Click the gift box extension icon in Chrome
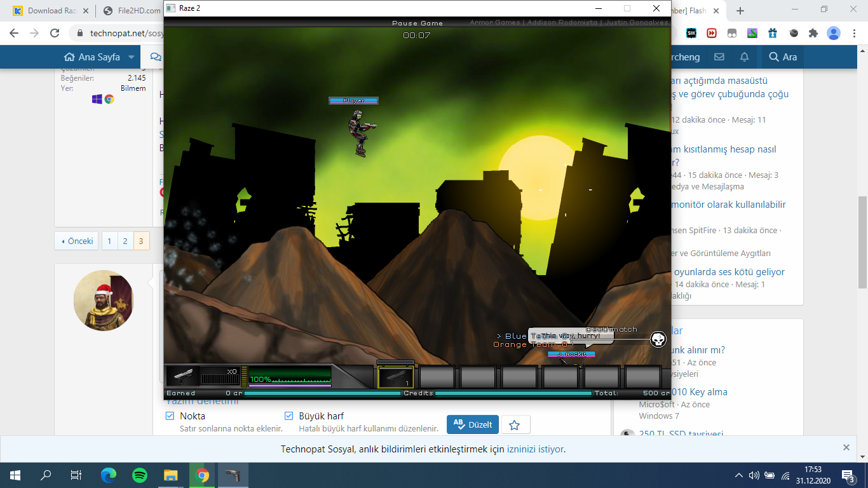The width and height of the screenshot is (868, 488). [773, 33]
